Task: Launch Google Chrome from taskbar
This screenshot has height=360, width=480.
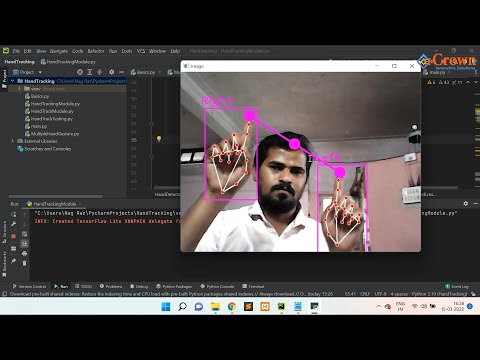Action: pyautogui.click(x=232, y=307)
